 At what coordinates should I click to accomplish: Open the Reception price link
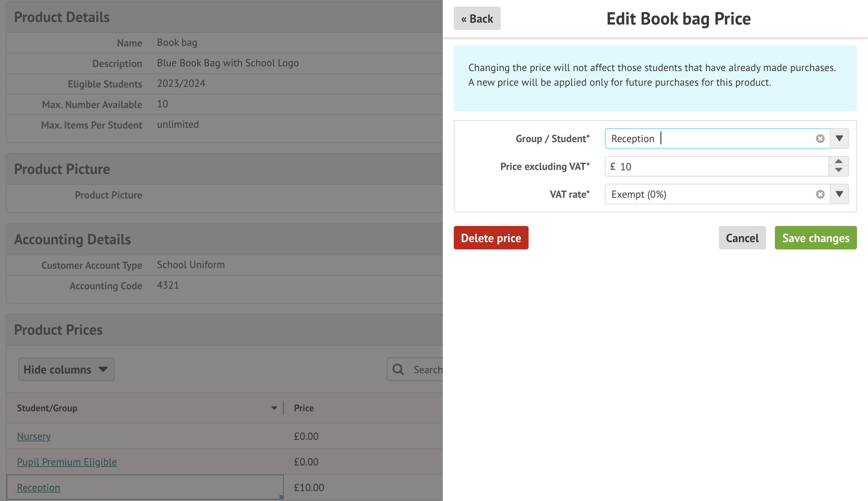(38, 487)
